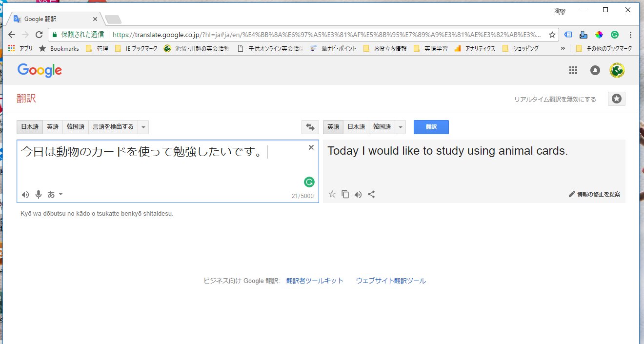Expand the target language dropdown arrow

click(x=401, y=127)
